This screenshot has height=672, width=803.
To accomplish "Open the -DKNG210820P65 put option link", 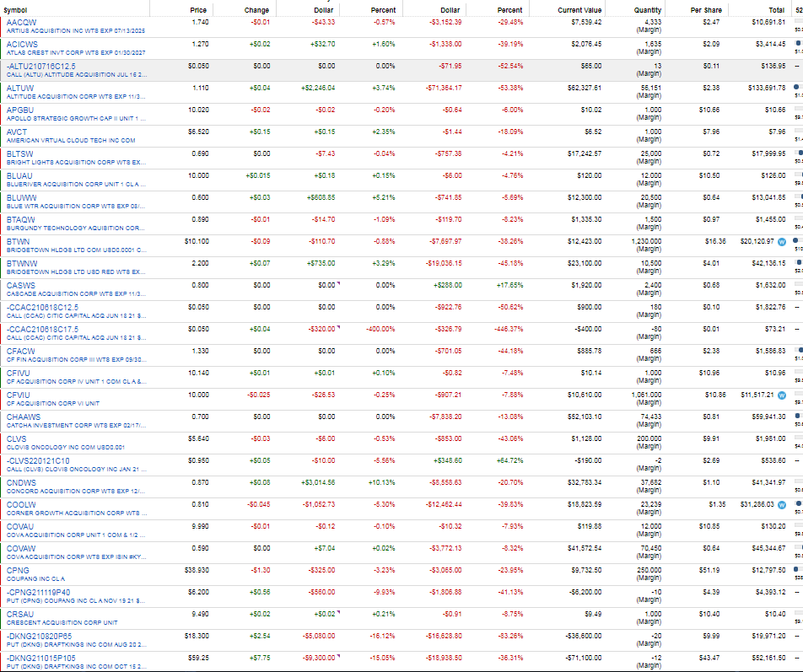I will [x=39, y=637].
